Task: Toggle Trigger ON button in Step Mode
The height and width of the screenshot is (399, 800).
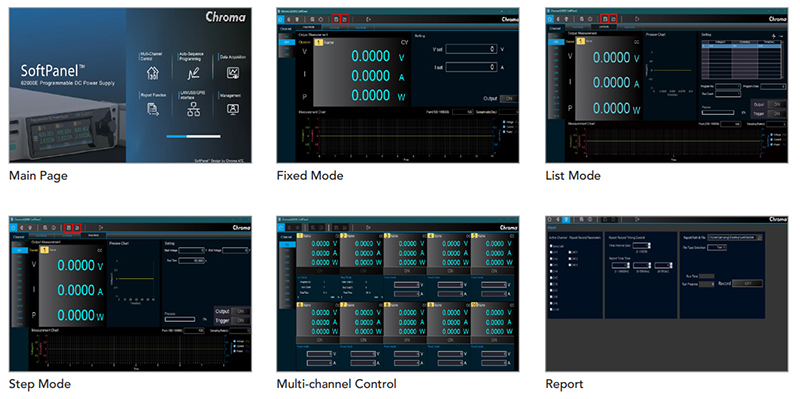Action: coord(240,320)
